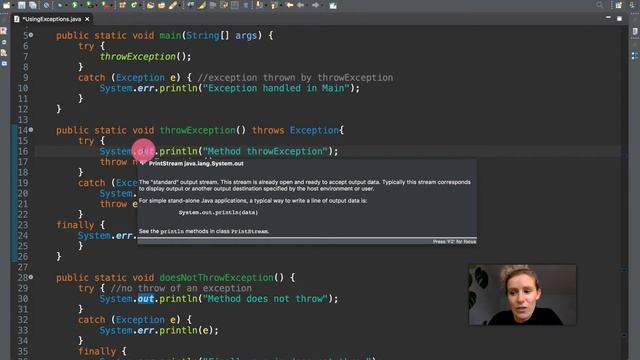Click 'doesNotThrowException' method name on line 28
Screen dimensions: 640x360
coord(216,278)
